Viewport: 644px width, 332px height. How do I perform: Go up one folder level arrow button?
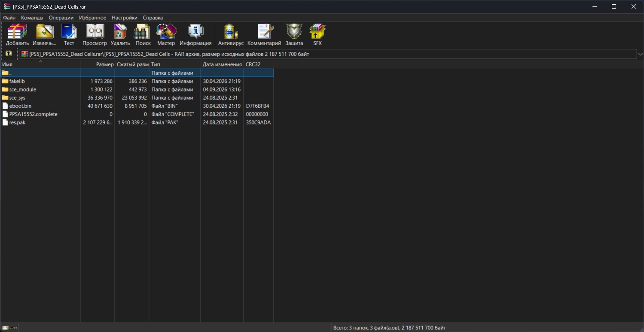pos(8,54)
